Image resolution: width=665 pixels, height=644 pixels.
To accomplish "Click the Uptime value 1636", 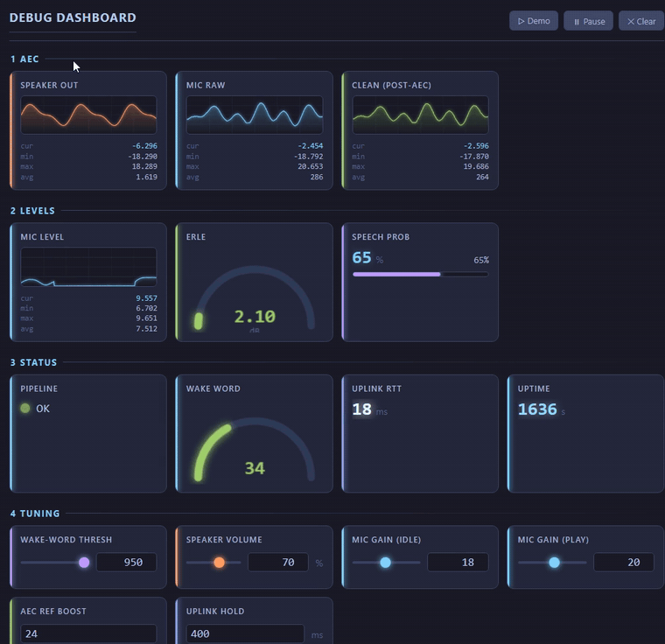I will 537,409.
